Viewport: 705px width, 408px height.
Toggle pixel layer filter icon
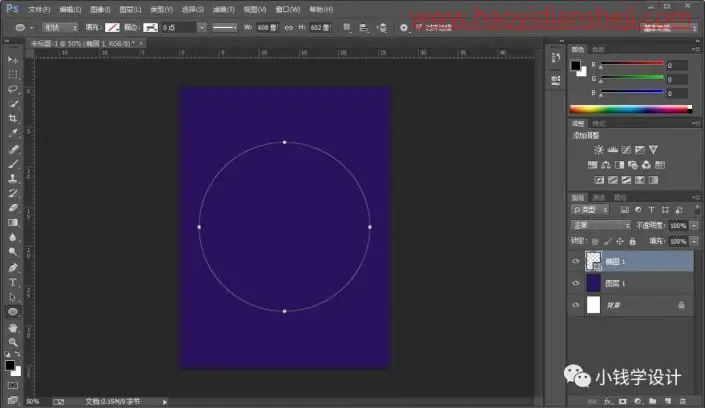tap(625, 210)
